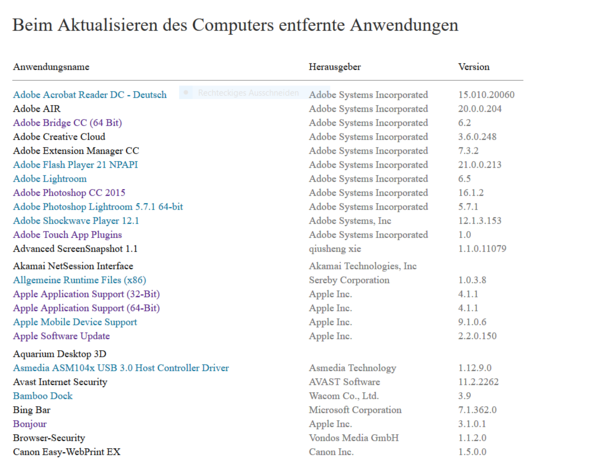Click Advanced ScreenSnapshot 1.1 entry
The width and height of the screenshot is (590, 464).
tap(75, 249)
